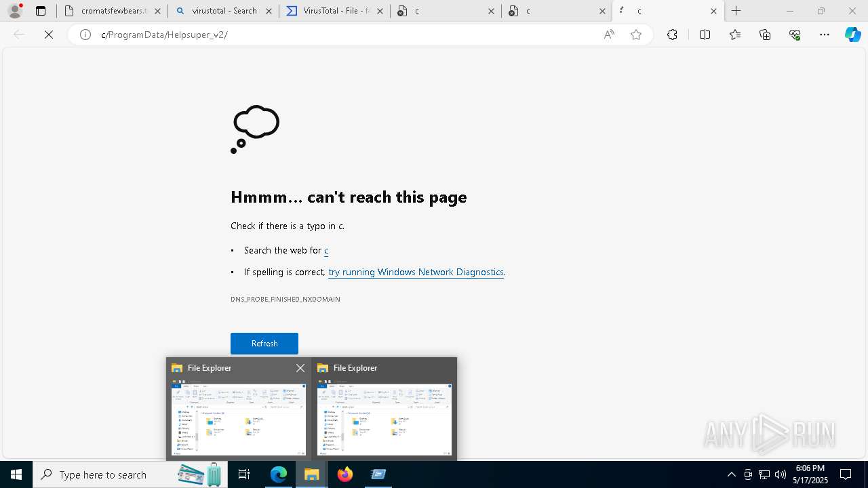The height and width of the screenshot is (488, 868).
Task: Try running Windows Network Diagnostics link
Action: [416, 272]
